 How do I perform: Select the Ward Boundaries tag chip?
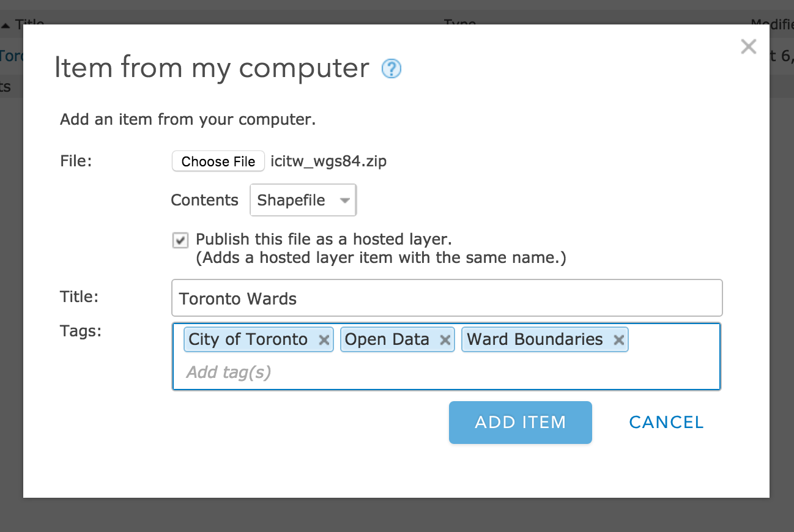click(535, 340)
